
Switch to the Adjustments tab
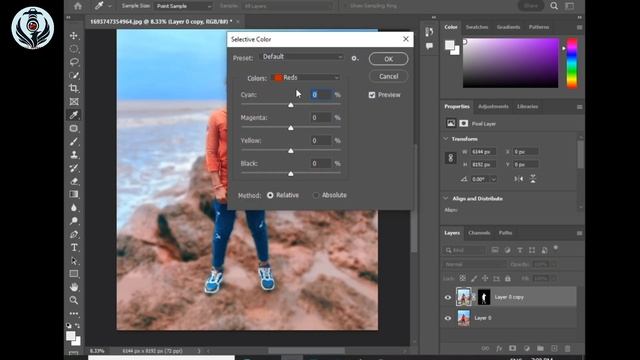click(x=493, y=107)
